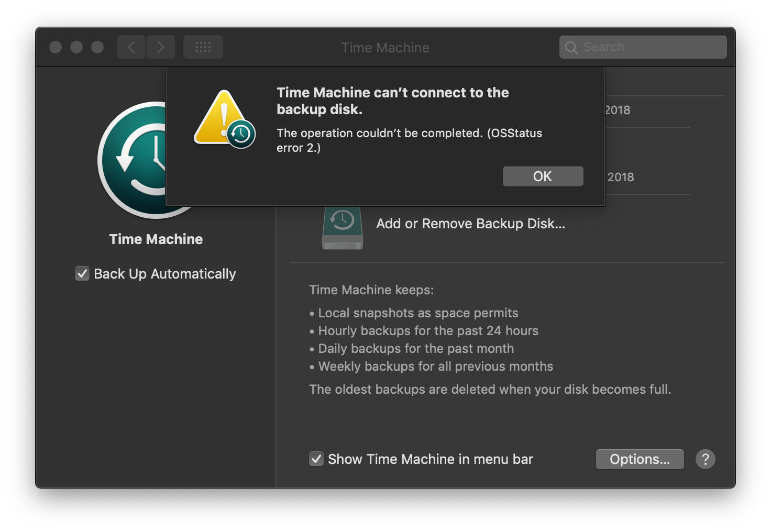
Task: Click the warning icon in the alert
Action: point(225,119)
